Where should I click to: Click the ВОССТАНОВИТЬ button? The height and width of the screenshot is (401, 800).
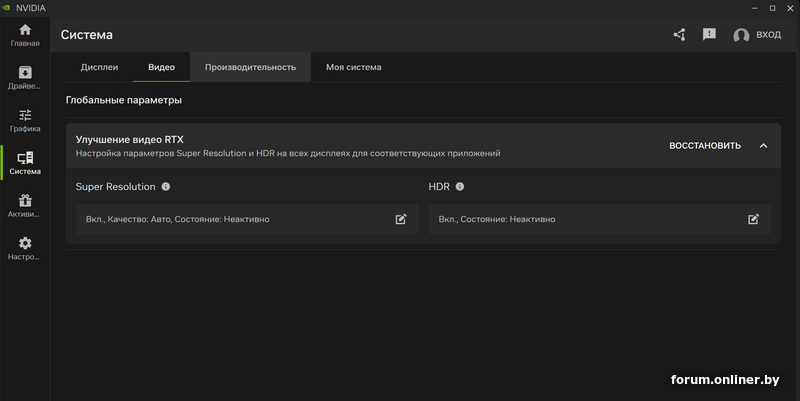[705, 146]
